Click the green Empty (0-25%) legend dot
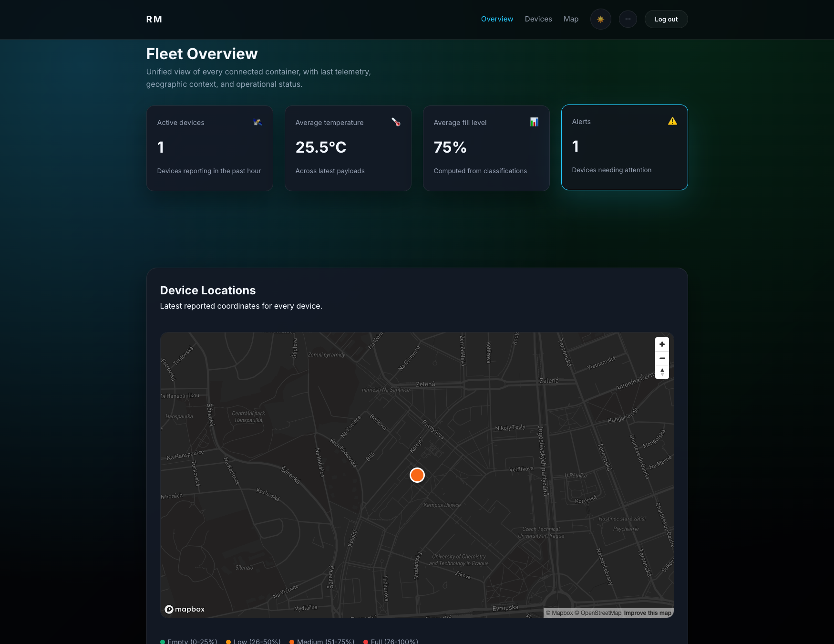The width and height of the screenshot is (834, 644). pyautogui.click(x=163, y=641)
